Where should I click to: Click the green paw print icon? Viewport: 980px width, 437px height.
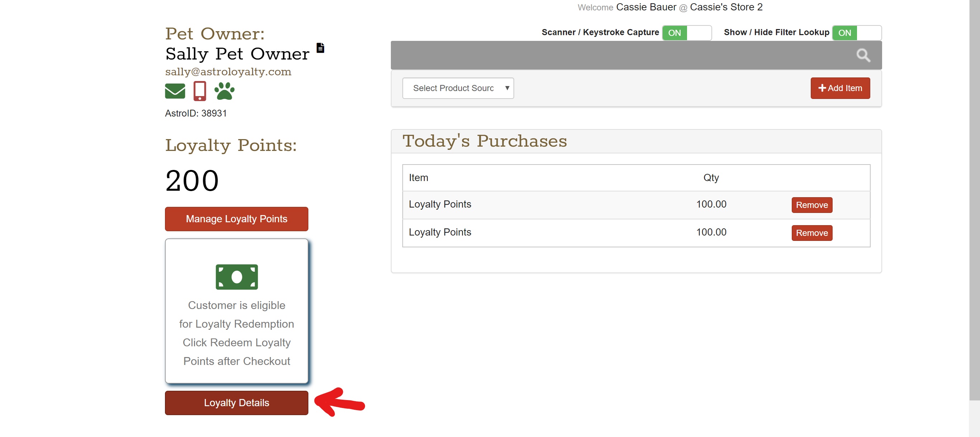[x=224, y=91]
